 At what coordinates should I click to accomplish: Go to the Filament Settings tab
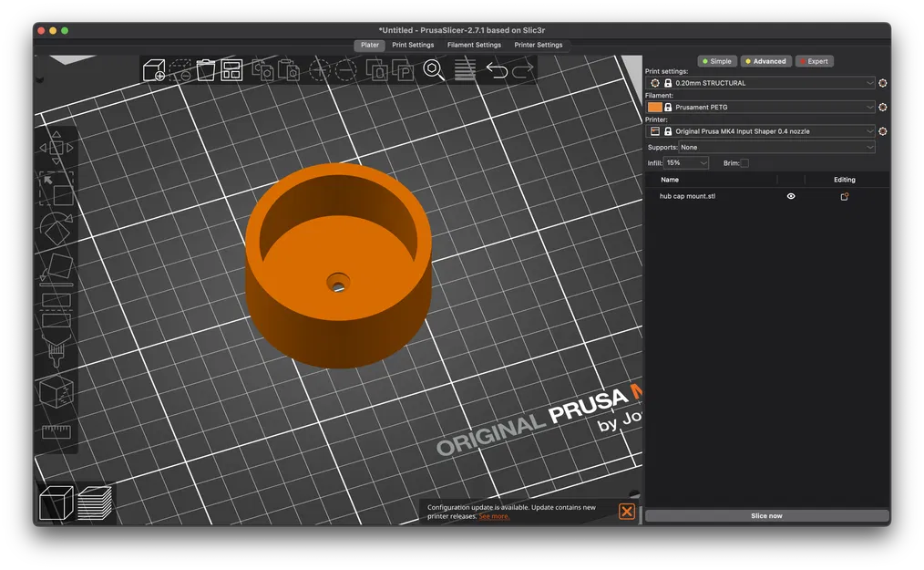(x=474, y=45)
